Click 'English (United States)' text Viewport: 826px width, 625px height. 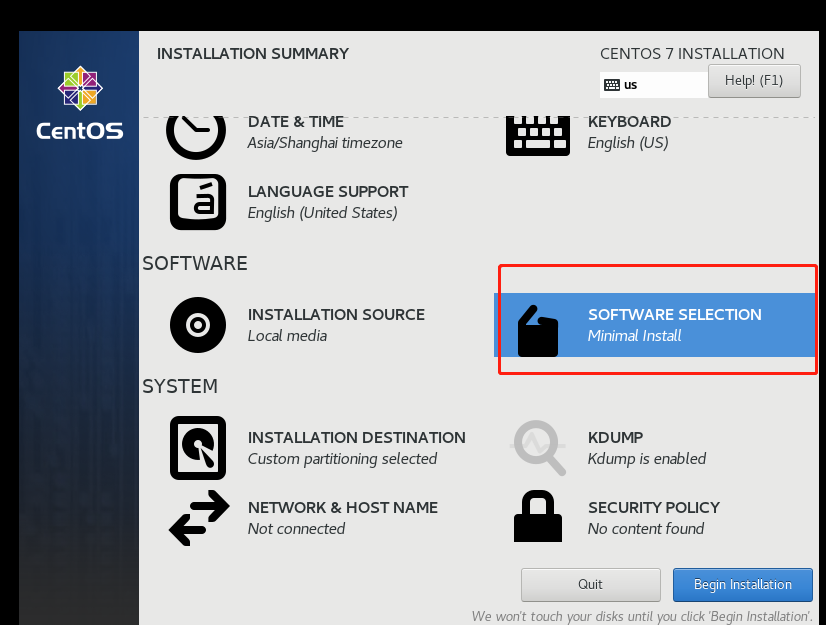pyautogui.click(x=322, y=213)
